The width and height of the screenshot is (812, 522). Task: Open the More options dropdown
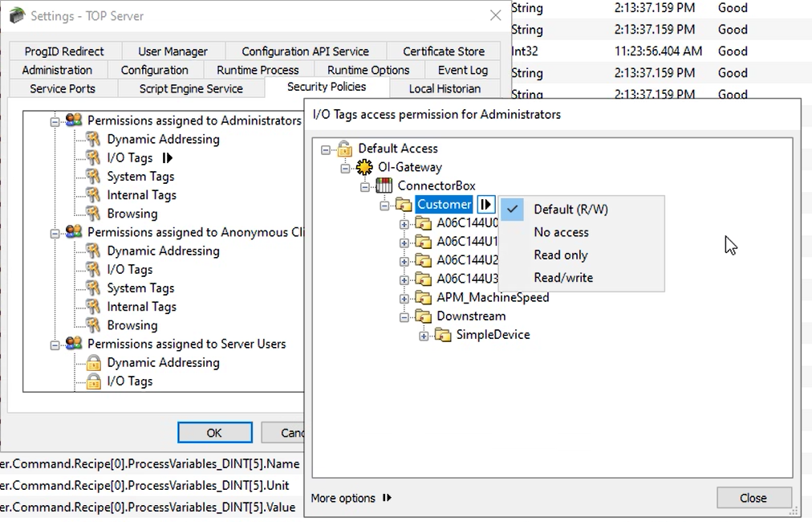pos(351,498)
